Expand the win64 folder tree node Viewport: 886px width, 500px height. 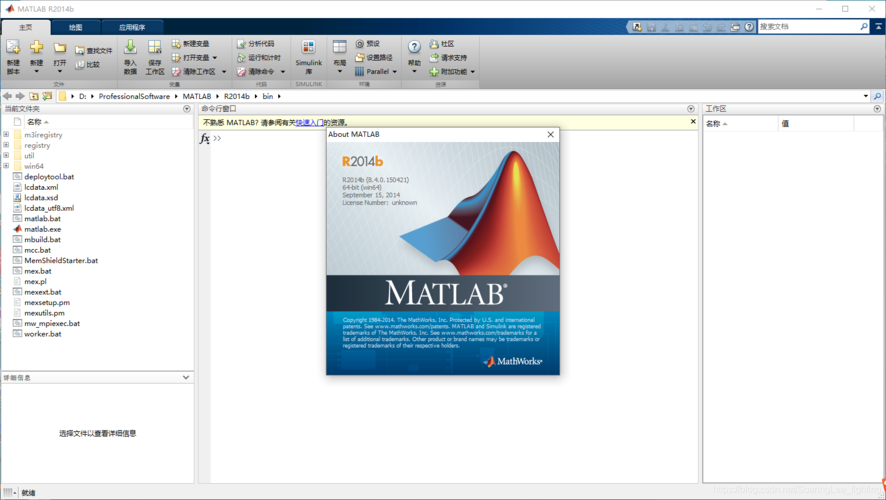[x=6, y=166]
